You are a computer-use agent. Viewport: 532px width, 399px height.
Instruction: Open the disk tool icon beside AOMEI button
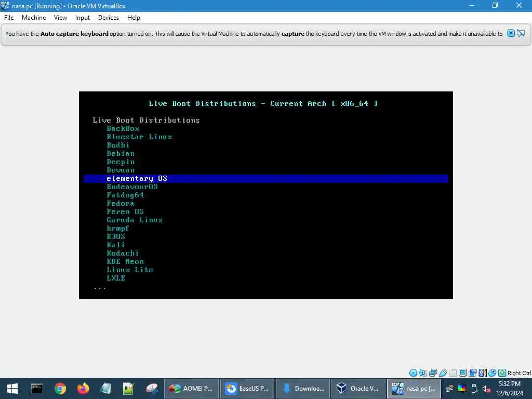[x=152, y=389]
